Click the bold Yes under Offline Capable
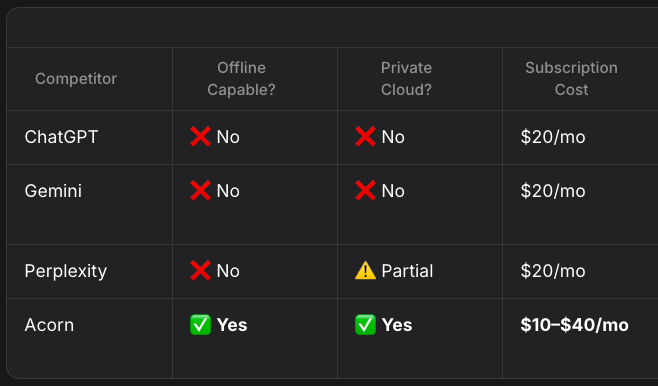Image resolution: width=658 pixels, height=386 pixels. [x=232, y=325]
